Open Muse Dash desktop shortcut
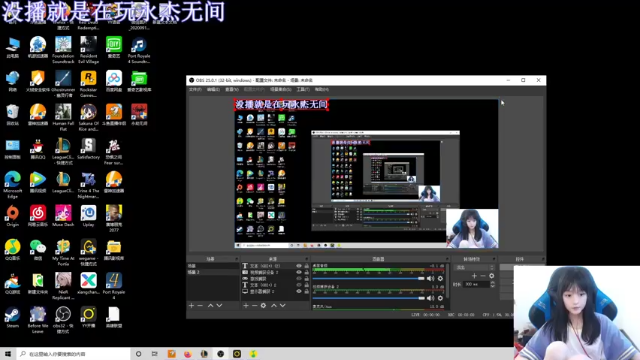Image resolution: width=640 pixels, height=360 pixels. (63, 216)
